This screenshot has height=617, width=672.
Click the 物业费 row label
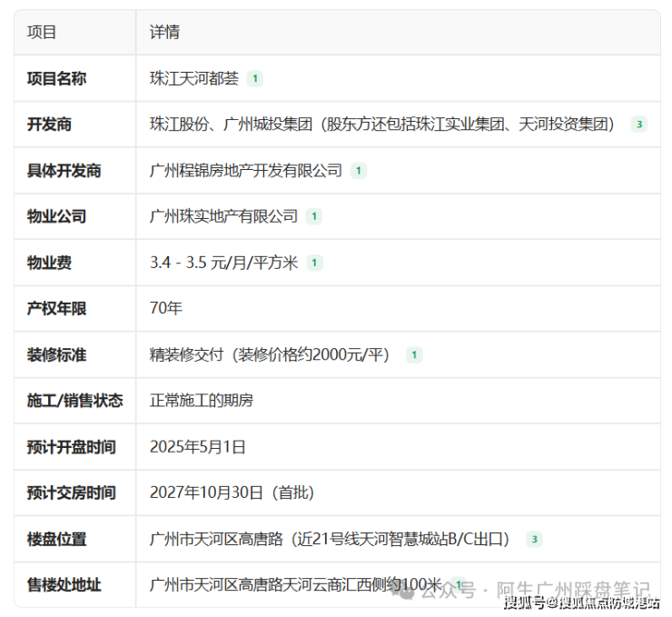pyautogui.click(x=49, y=263)
